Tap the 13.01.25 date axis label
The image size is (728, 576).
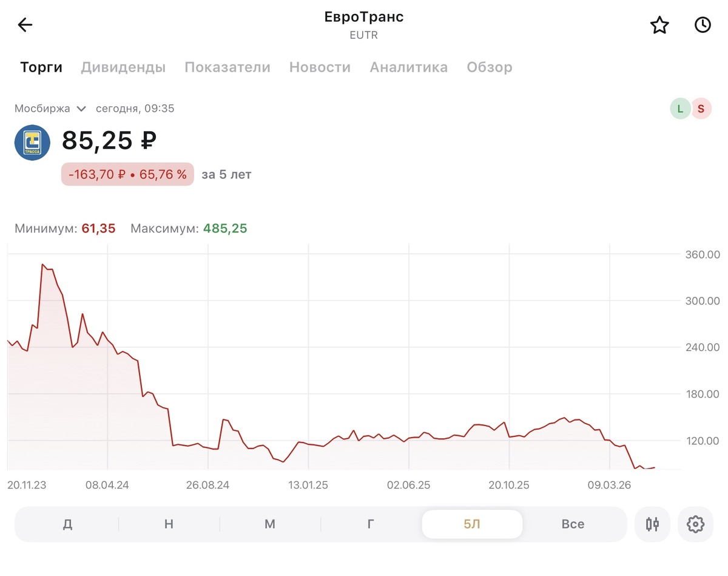[x=308, y=485]
